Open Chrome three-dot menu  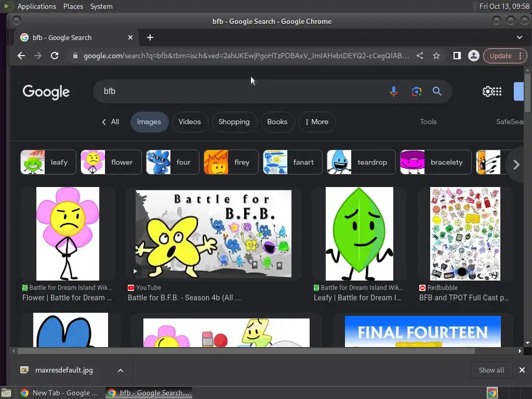[521, 56]
